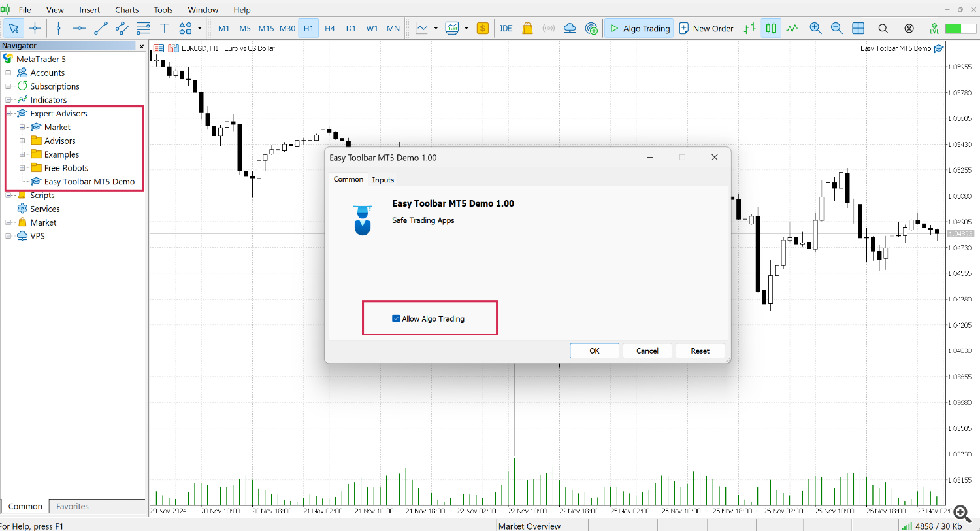Image resolution: width=980 pixels, height=531 pixels.
Task: Open the Insert menu
Action: tap(90, 10)
